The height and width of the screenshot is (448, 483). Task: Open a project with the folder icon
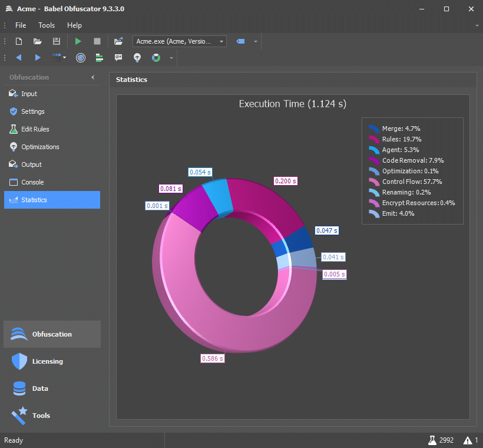pyautogui.click(x=38, y=41)
